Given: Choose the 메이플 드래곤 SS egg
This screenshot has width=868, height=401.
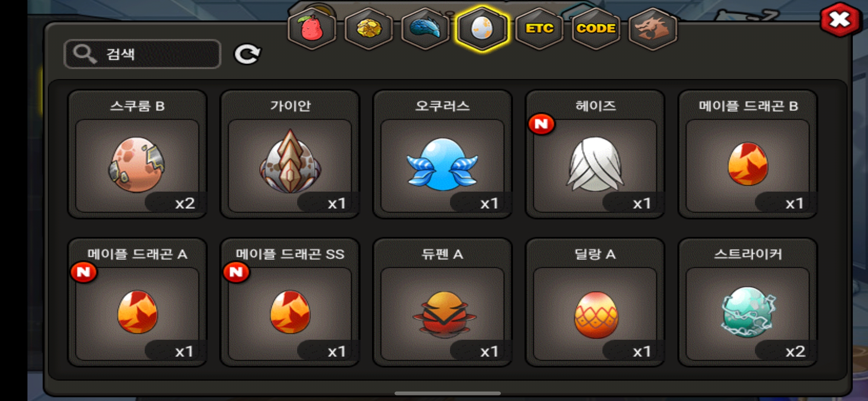Looking at the screenshot, I should [x=290, y=302].
